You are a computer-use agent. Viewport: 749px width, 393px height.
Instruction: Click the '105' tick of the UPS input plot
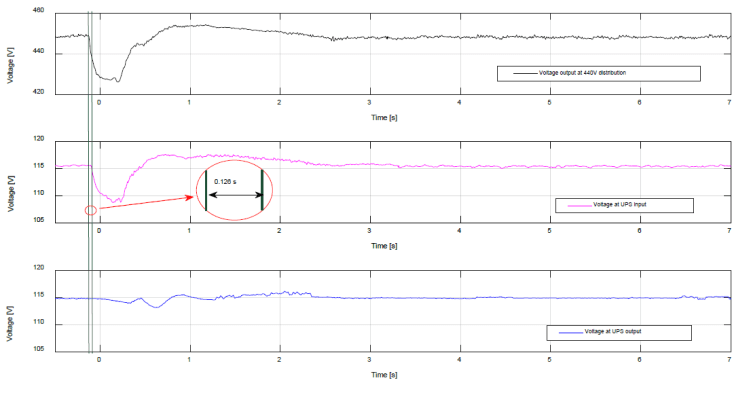[x=39, y=220]
